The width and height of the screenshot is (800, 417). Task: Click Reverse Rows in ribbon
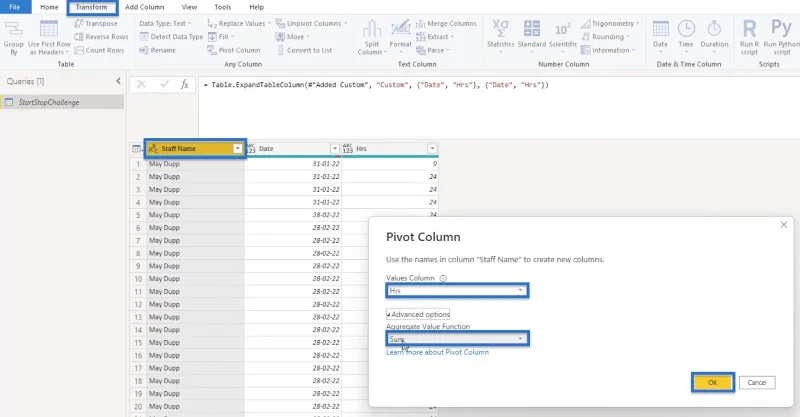(101, 37)
